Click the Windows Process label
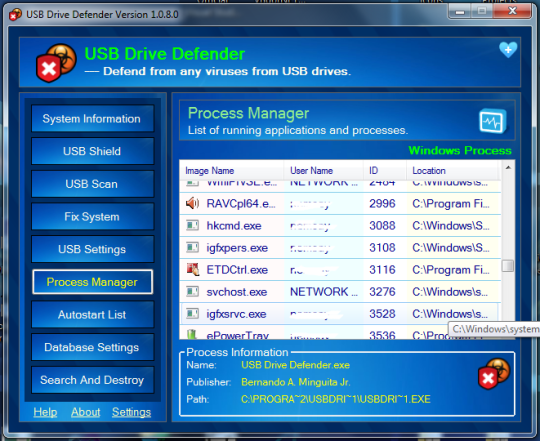Image resolution: width=540 pixels, height=441 pixels. click(x=460, y=150)
